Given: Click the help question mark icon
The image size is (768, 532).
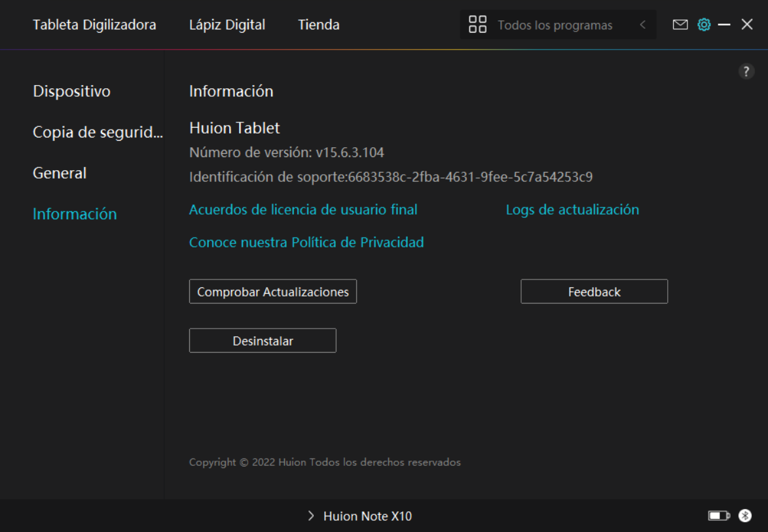Looking at the screenshot, I should tap(746, 71).
